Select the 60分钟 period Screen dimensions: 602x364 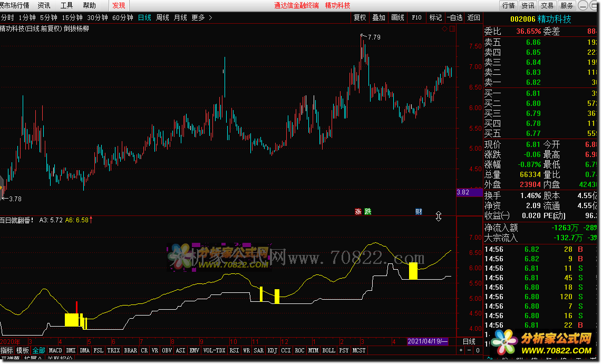123,17
